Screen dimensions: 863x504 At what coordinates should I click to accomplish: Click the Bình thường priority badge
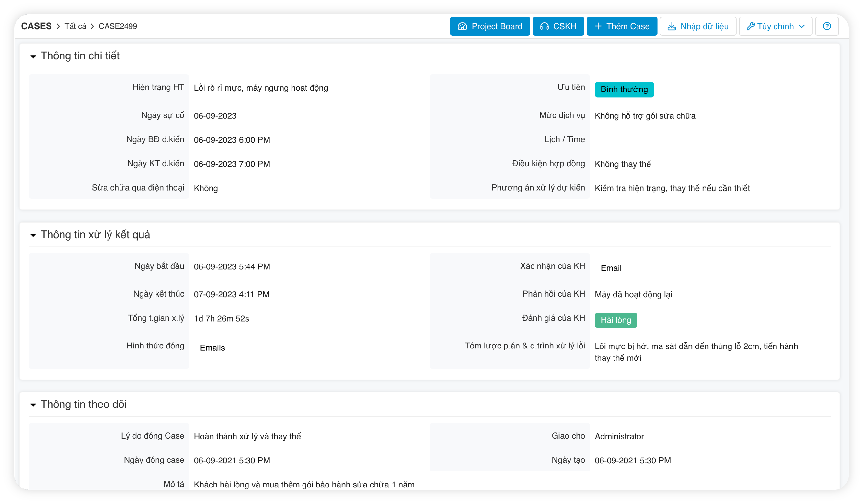click(624, 90)
